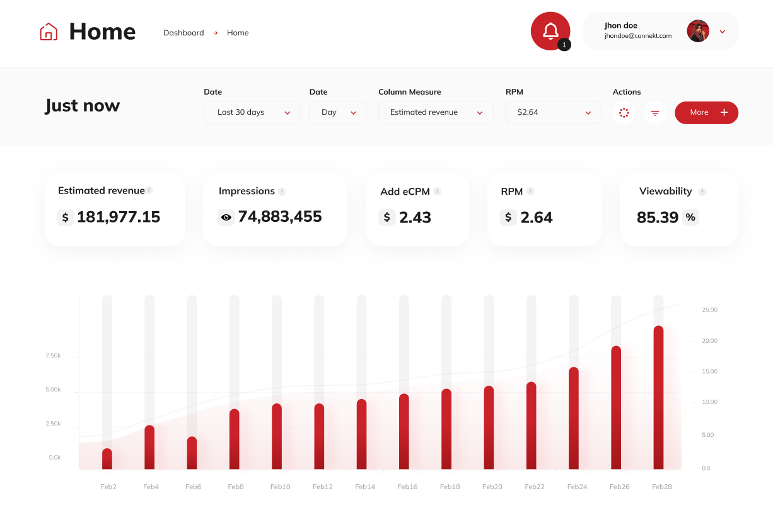
Task: Click the Feb2 chart bar
Action: coord(107,459)
